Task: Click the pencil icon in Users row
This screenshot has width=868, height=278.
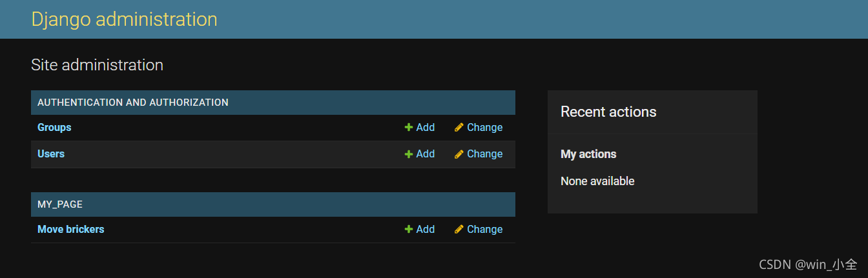Action: point(459,154)
